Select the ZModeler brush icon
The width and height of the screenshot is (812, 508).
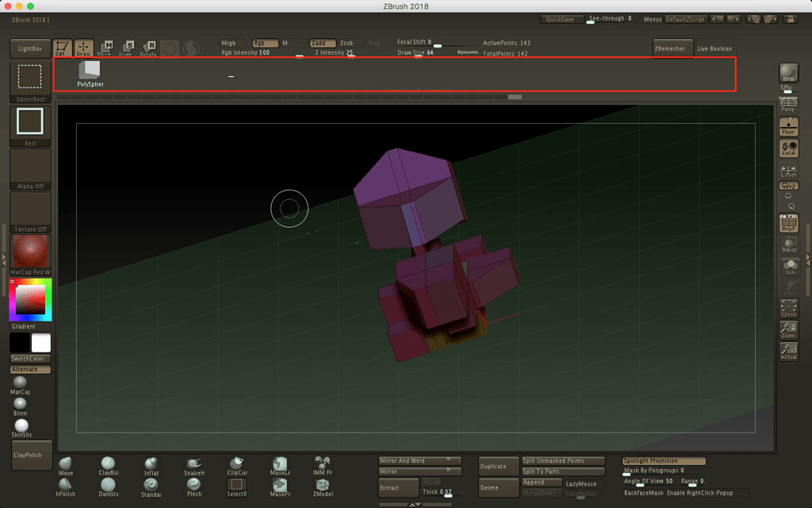coord(323,485)
